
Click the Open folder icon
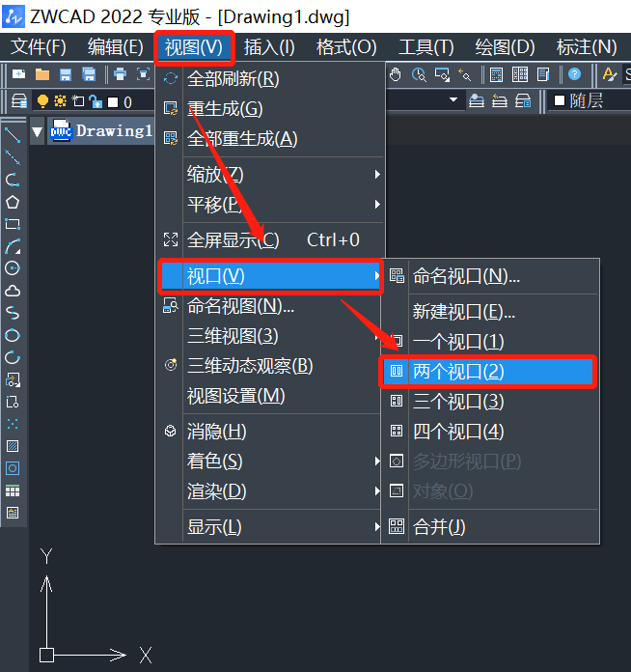pos(42,74)
